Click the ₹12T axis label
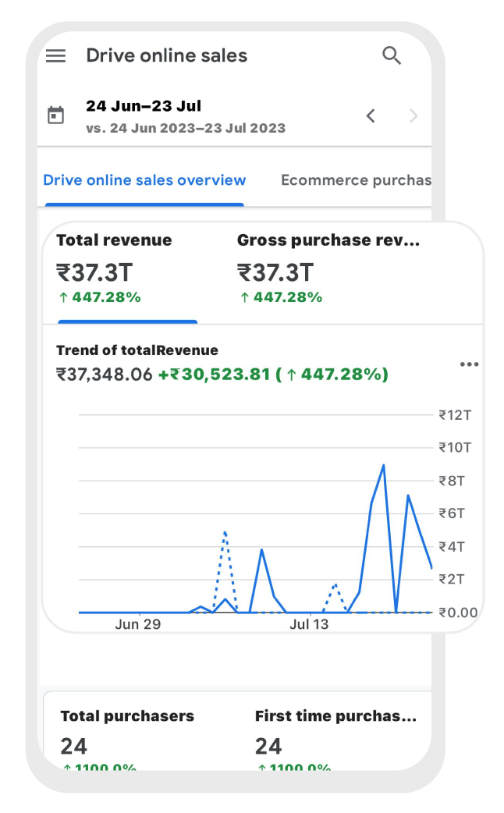Image resolution: width=504 pixels, height=813 pixels. [x=456, y=415]
